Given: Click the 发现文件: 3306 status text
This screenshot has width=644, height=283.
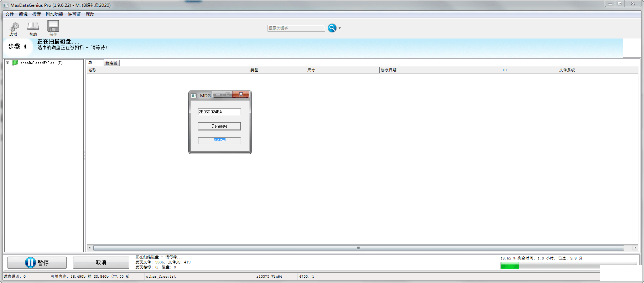Looking at the screenshot, I should pyautogui.click(x=163, y=262).
